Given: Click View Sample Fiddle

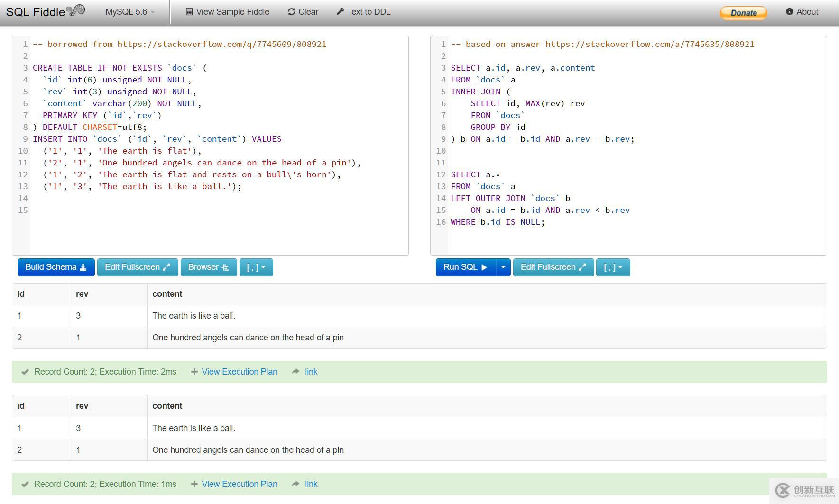Looking at the screenshot, I should click(227, 12).
